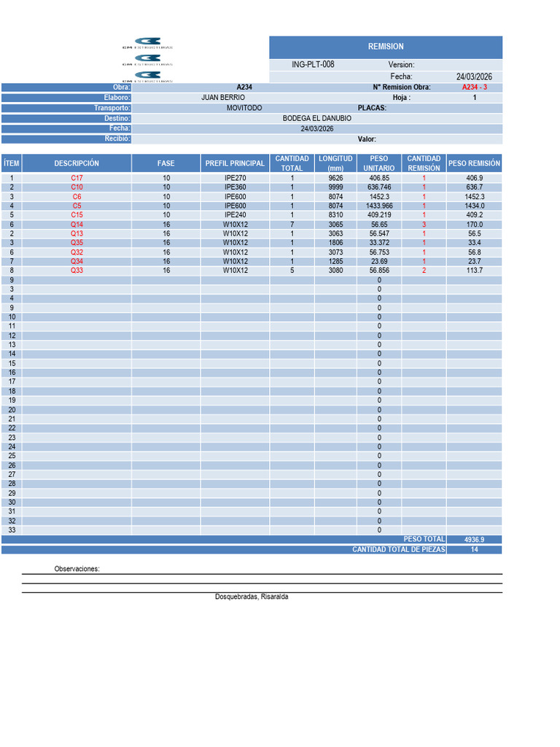Click the Valor: label
This screenshot has height=747, width=560.
[x=367, y=139]
